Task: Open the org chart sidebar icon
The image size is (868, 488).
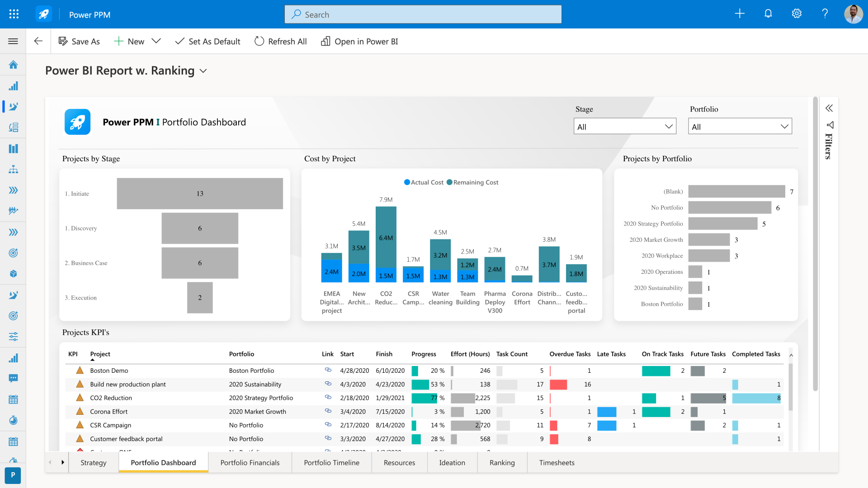Action: click(x=13, y=169)
